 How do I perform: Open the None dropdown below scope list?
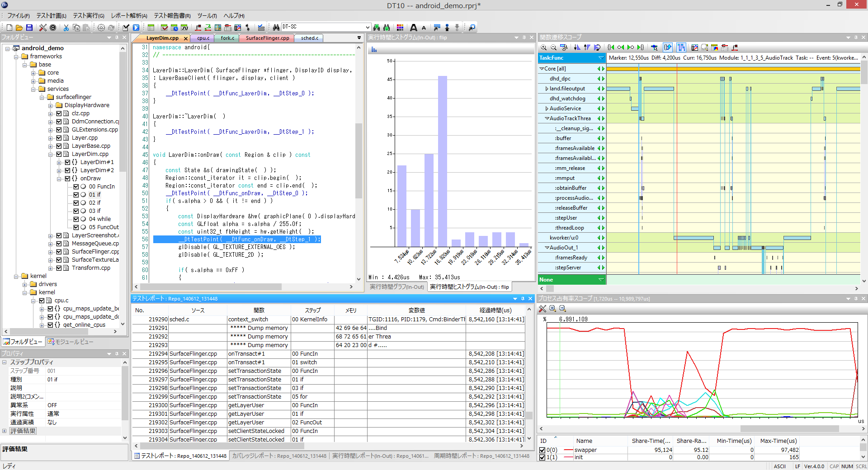click(x=601, y=280)
